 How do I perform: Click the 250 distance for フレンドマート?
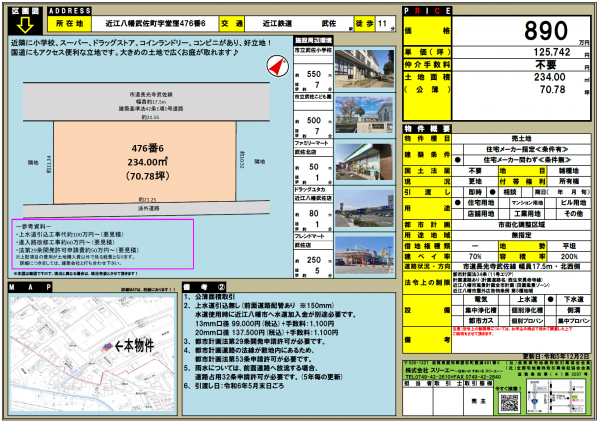pos(313,260)
